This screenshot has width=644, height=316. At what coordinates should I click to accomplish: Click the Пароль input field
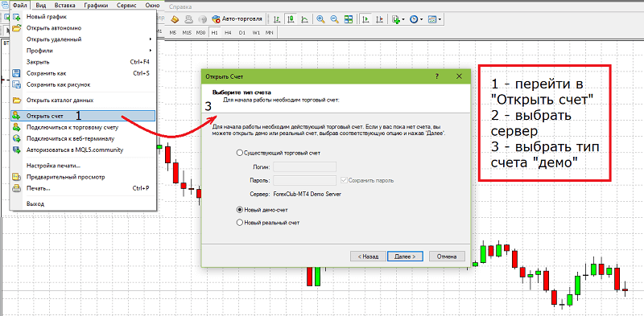pyautogui.click(x=305, y=180)
